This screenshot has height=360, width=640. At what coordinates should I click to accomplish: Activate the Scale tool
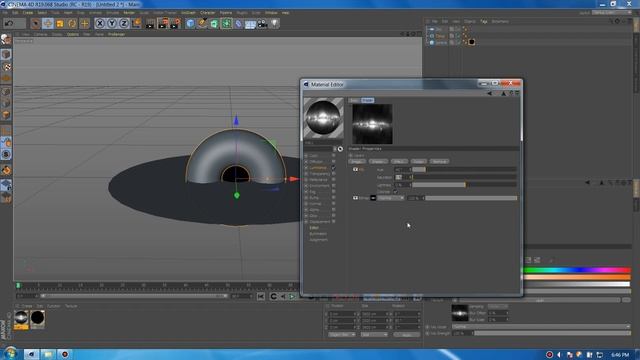pyautogui.click(x=60, y=24)
